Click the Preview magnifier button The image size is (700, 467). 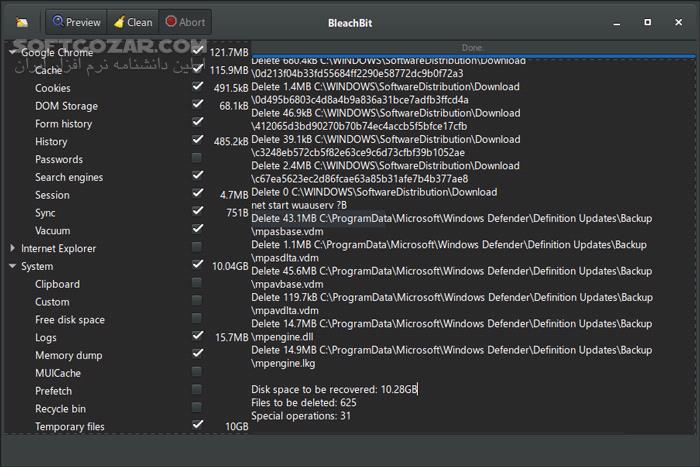point(77,22)
